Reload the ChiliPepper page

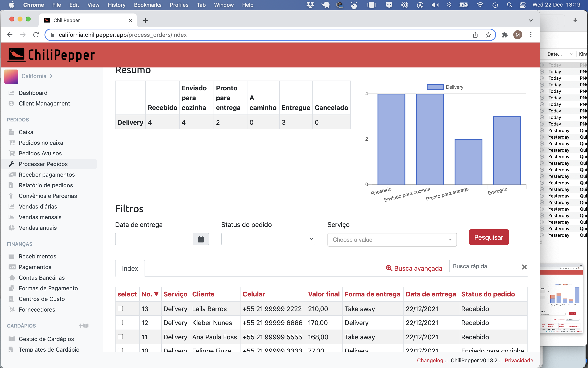(36, 35)
